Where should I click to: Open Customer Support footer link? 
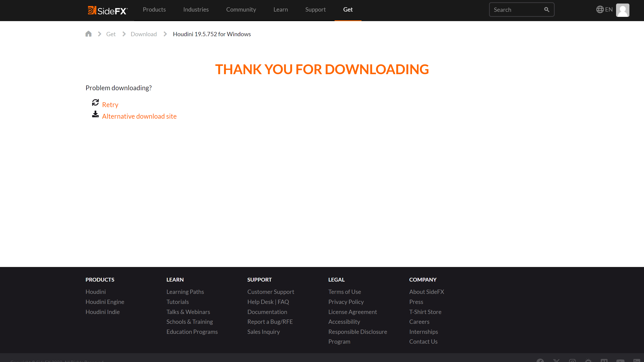(x=271, y=292)
